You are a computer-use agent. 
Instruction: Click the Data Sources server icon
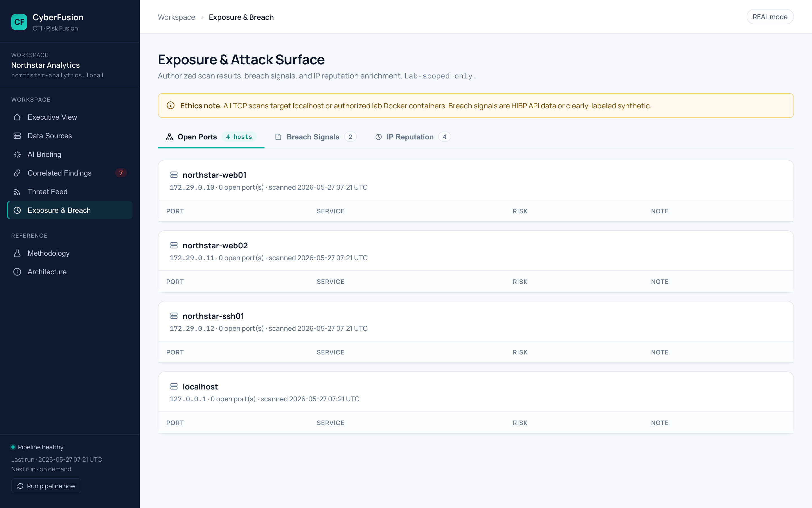17,136
